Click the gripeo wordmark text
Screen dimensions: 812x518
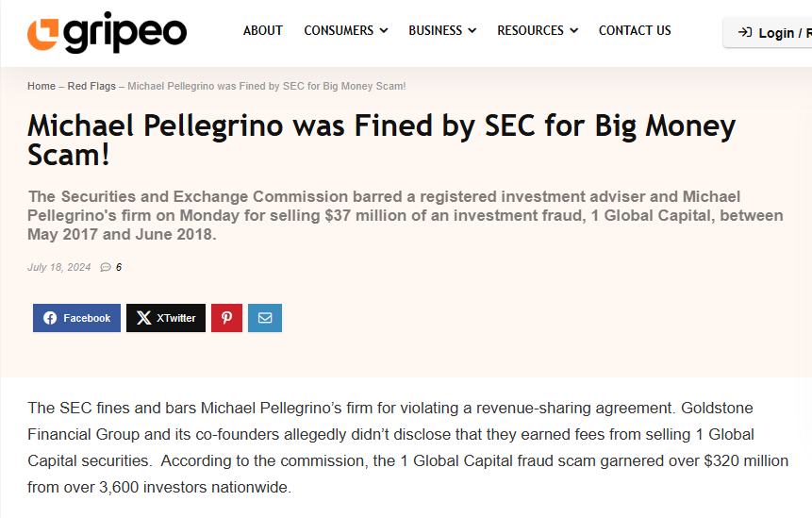coord(125,34)
